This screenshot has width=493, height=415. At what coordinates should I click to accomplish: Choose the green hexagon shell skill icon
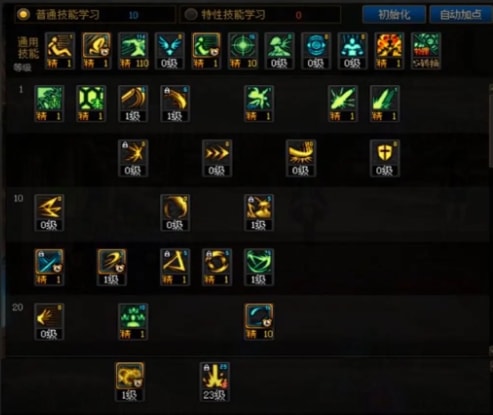click(91, 103)
